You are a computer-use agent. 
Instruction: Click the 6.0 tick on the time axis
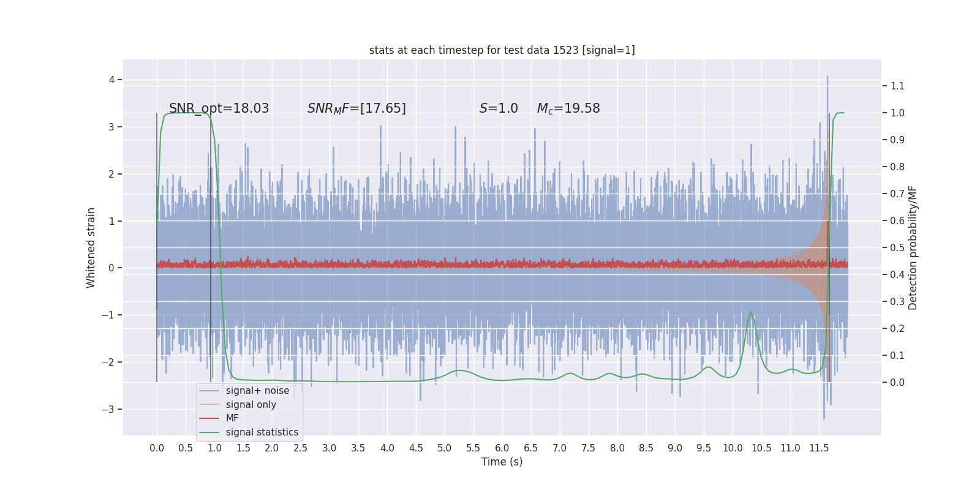point(502,448)
